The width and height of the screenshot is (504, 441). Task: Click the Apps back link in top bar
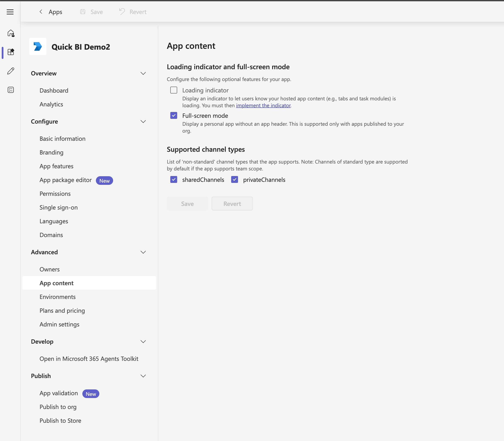pos(55,12)
